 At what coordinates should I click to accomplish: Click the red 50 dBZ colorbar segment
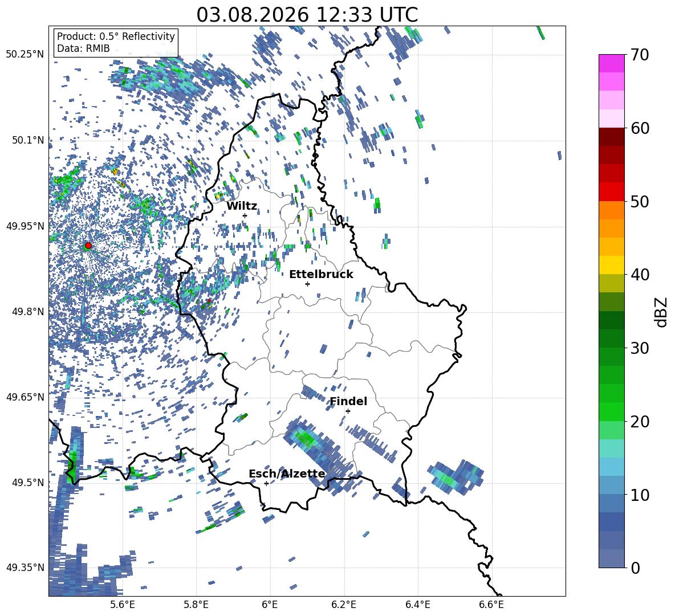(x=611, y=192)
